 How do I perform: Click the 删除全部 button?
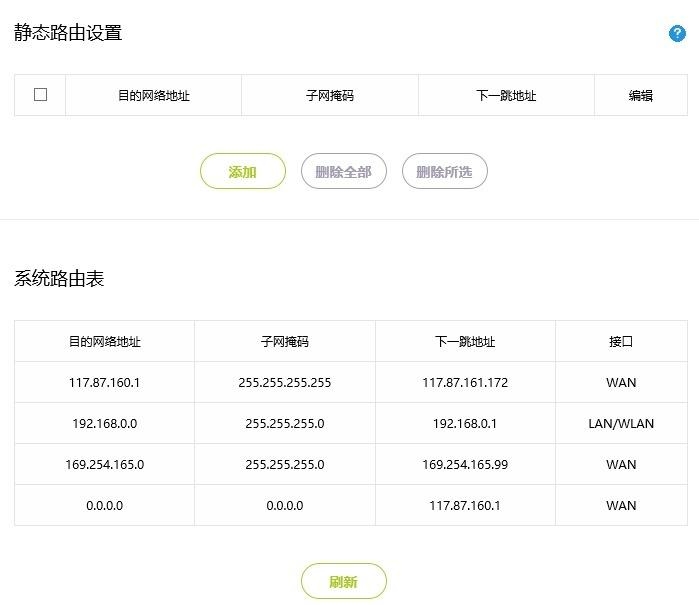click(343, 171)
